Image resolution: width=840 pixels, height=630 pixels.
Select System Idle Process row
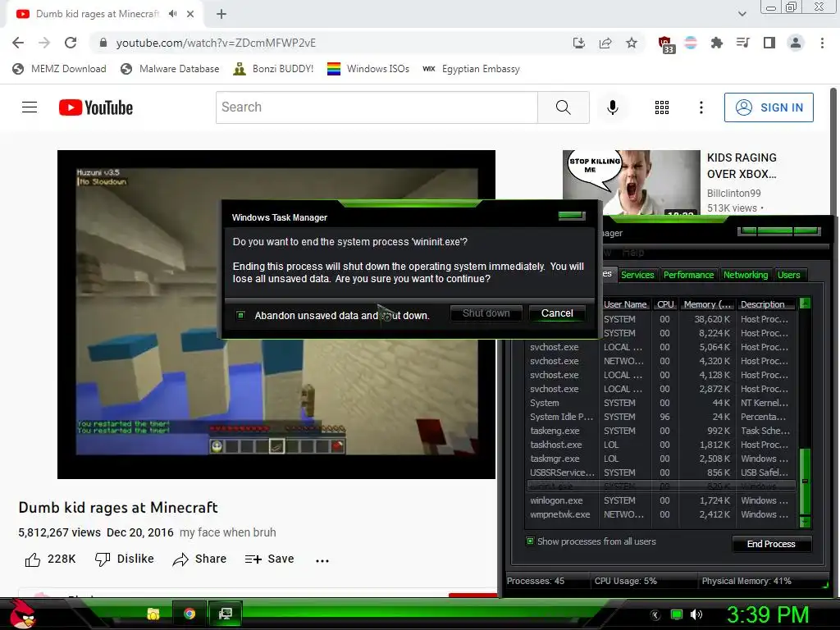pyautogui.click(x=660, y=417)
